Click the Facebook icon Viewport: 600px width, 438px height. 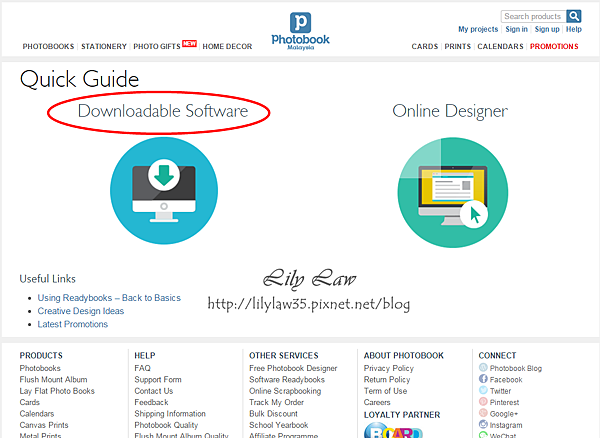tap(483, 379)
